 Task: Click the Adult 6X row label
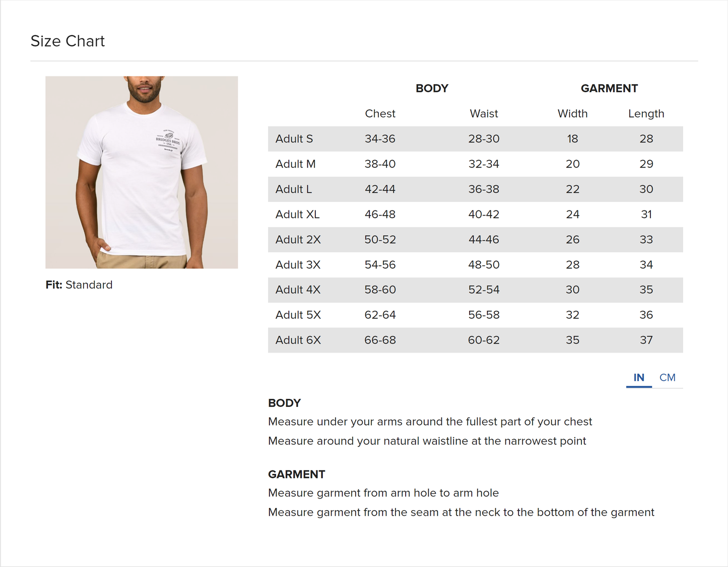[298, 340]
